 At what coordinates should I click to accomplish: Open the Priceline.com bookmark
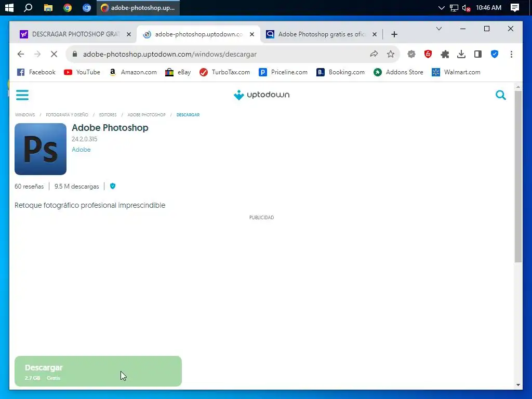[283, 72]
